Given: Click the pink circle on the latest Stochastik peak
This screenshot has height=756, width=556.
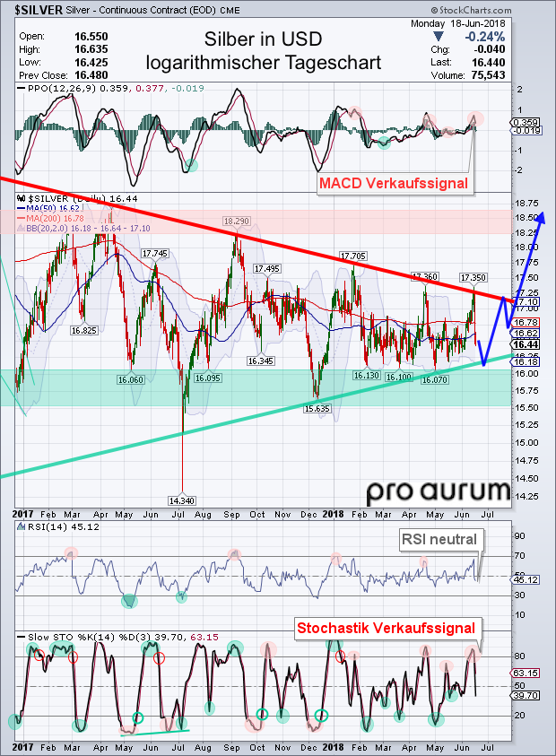Looking at the screenshot, I should coord(473,651).
